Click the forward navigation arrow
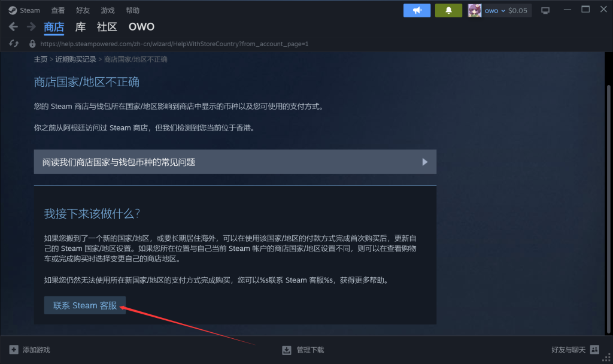The width and height of the screenshot is (613, 364). (31, 26)
